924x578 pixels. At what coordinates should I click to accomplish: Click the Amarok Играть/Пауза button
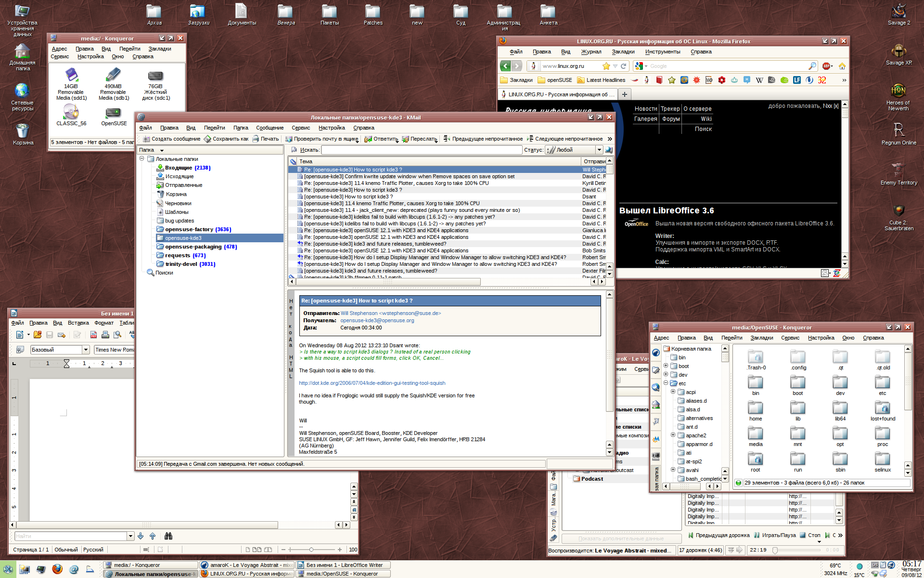coord(775,535)
